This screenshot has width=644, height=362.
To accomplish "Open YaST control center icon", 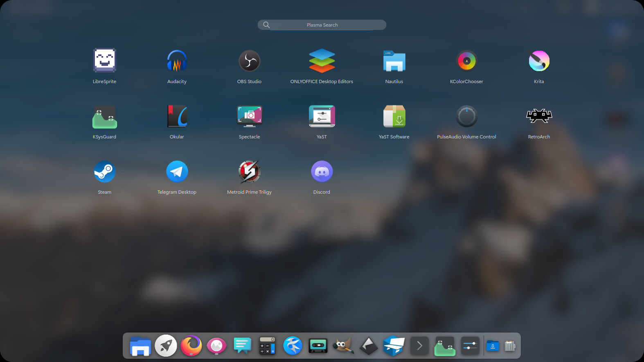I will pos(322,116).
